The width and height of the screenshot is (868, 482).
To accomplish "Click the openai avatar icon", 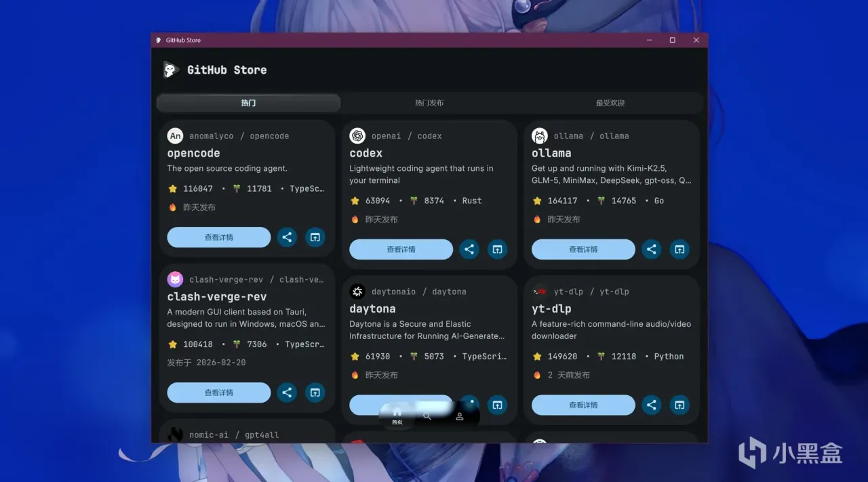I will (357, 136).
